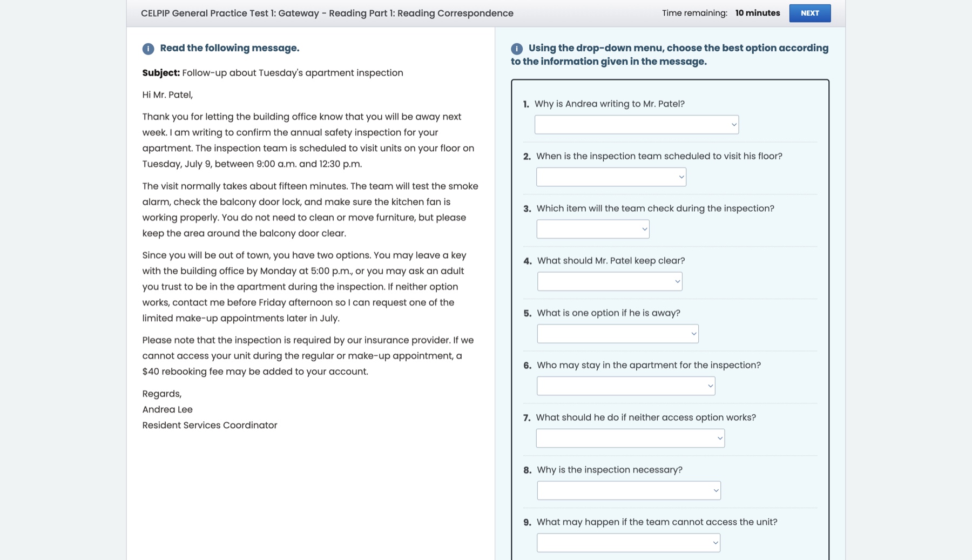Click the 'Time remaining: 10 minutes' text

pyautogui.click(x=721, y=13)
